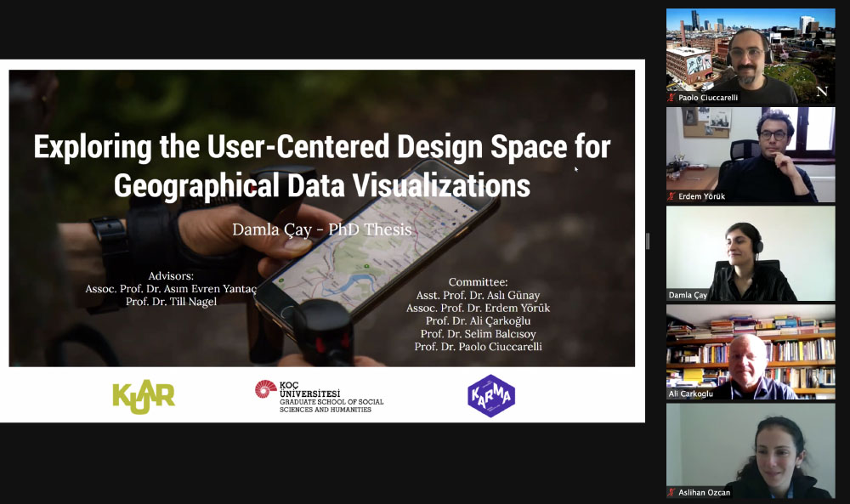Click Erdem Yörük's muted microphone icon

671,196
